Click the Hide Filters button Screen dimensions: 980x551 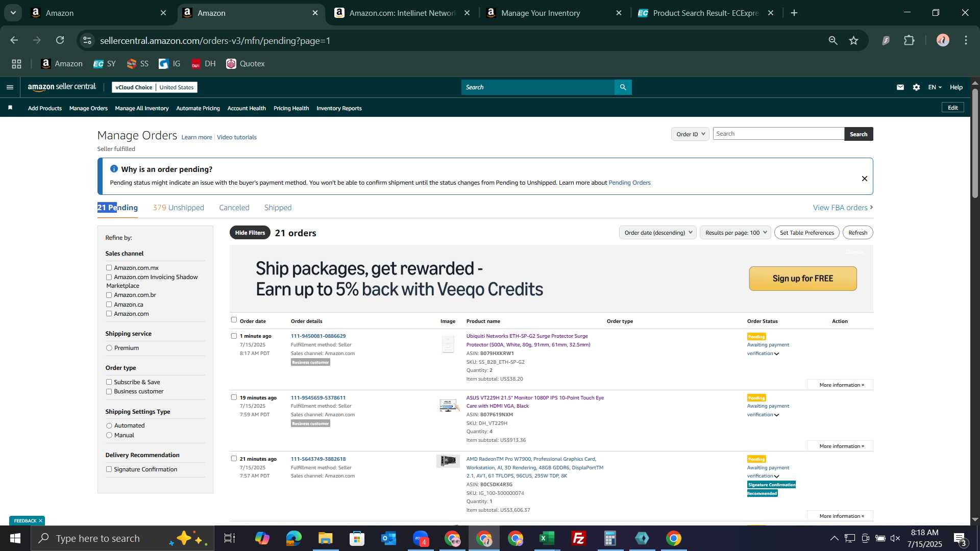pos(250,233)
